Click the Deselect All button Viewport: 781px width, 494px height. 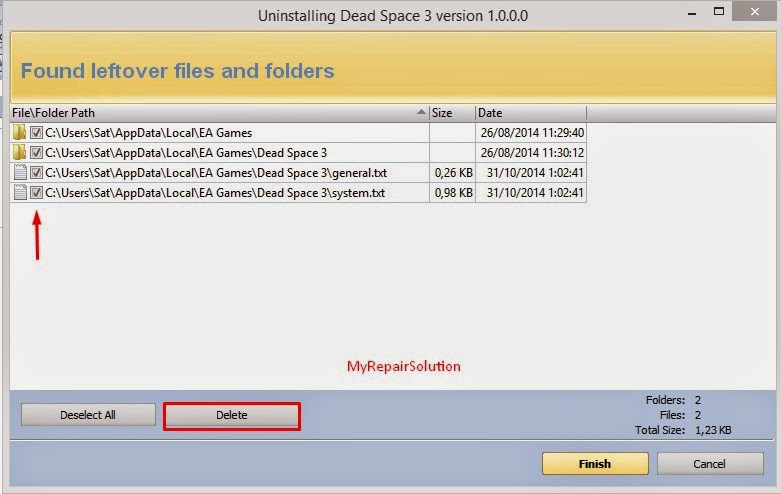tap(88, 415)
